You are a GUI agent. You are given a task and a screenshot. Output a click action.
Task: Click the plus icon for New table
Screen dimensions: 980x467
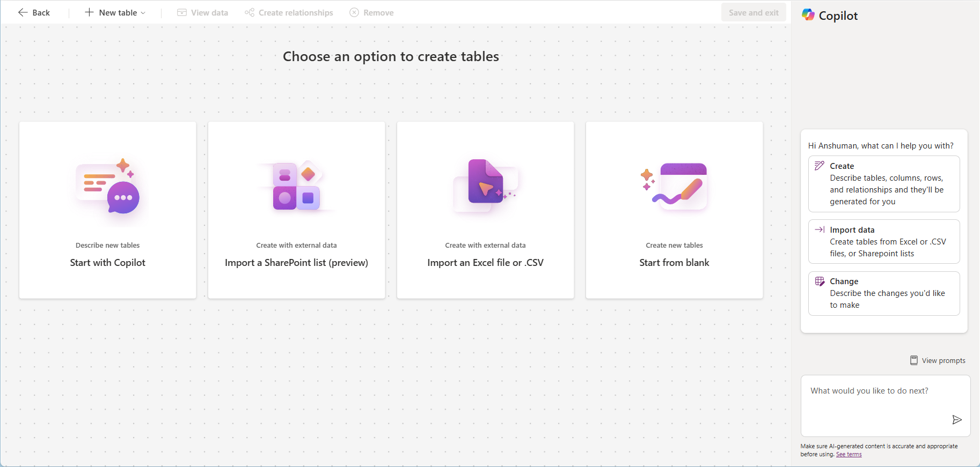coord(89,12)
